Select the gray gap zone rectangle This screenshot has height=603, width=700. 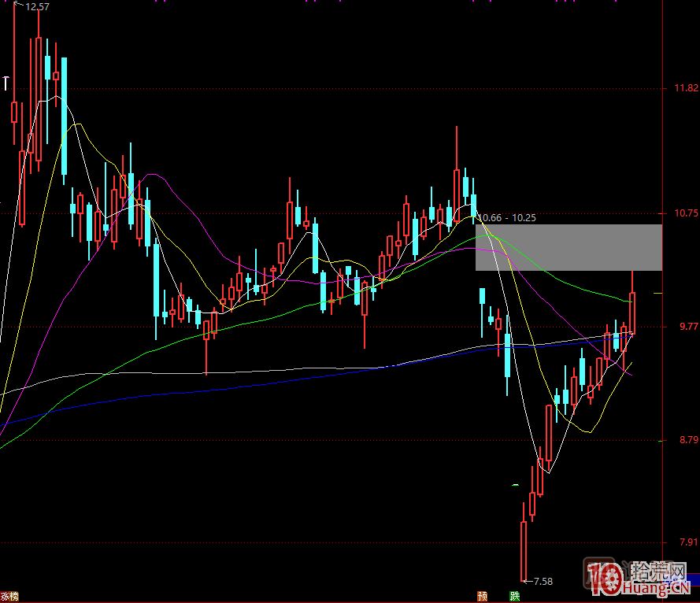(x=568, y=247)
